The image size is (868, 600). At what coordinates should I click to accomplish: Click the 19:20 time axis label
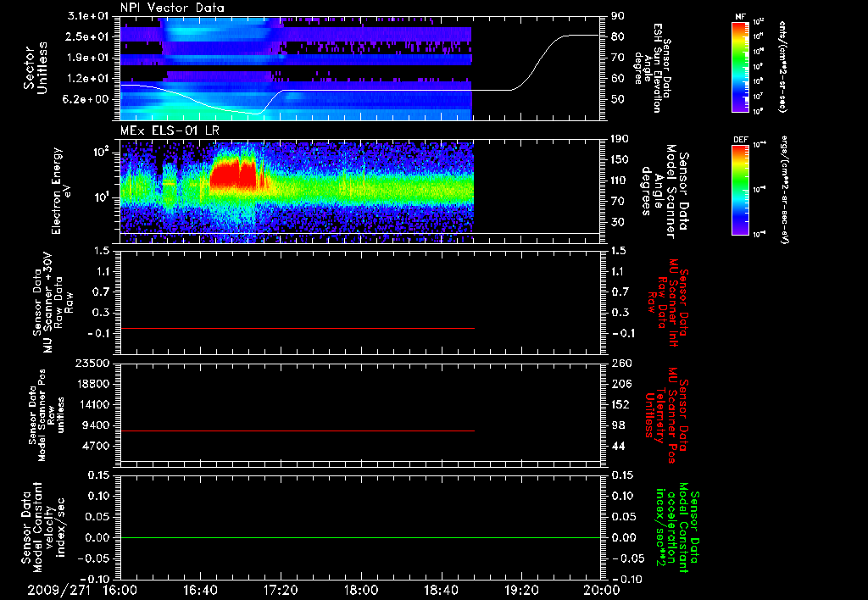521,590
